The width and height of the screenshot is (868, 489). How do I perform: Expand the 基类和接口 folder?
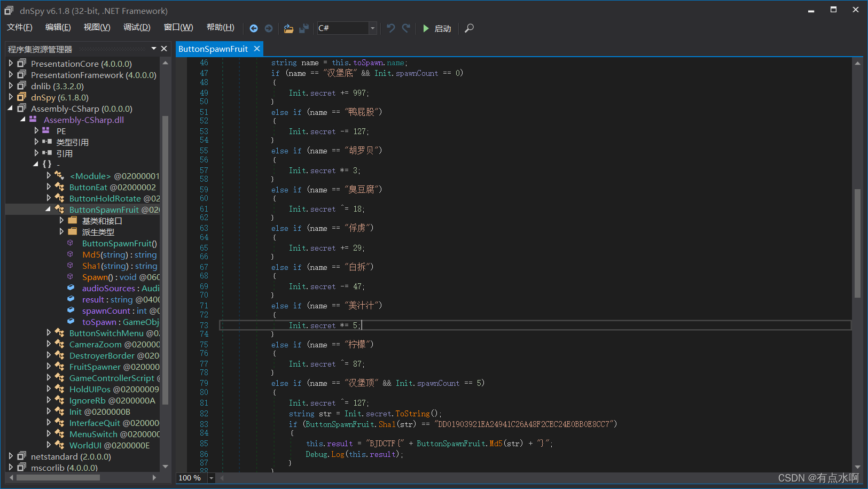click(x=61, y=221)
